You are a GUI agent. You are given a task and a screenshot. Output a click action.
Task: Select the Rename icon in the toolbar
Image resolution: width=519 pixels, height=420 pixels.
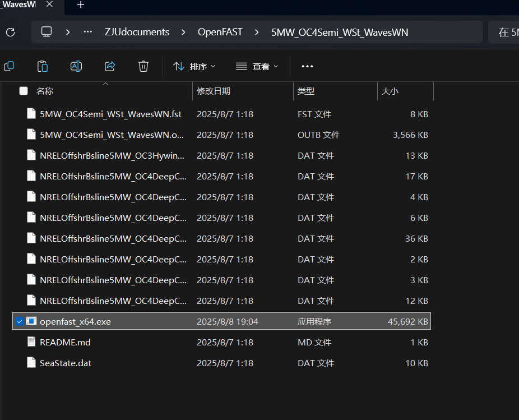[76, 66]
